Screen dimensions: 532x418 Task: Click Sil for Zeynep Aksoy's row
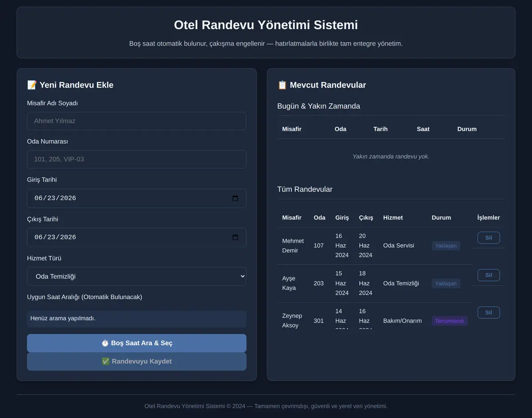(x=489, y=312)
